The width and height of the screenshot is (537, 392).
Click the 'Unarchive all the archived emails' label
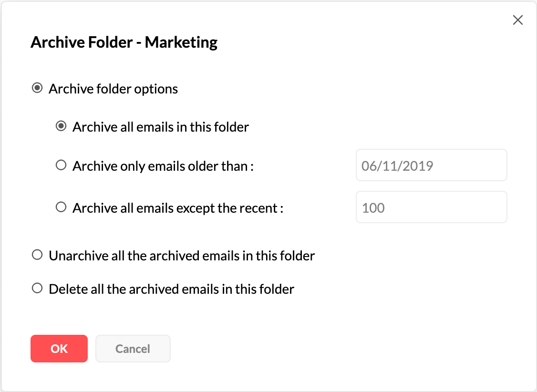coord(182,256)
